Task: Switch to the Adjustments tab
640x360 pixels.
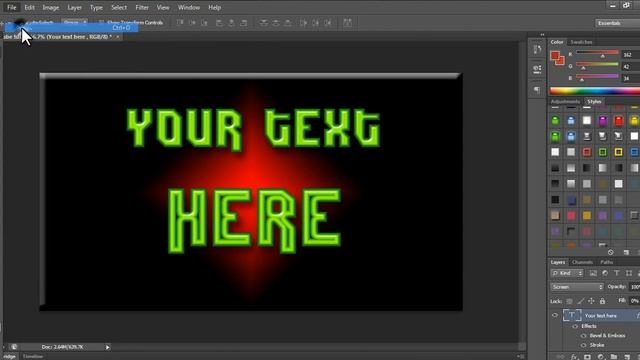Action: (565, 102)
